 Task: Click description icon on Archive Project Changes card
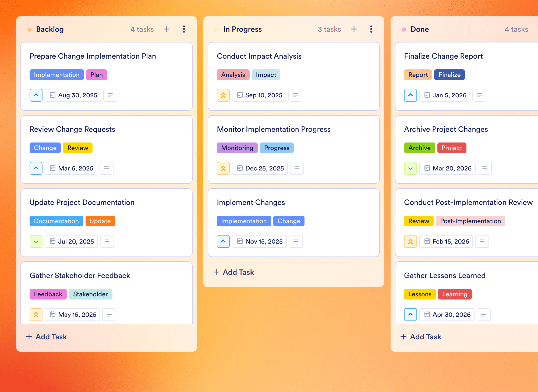484,168
